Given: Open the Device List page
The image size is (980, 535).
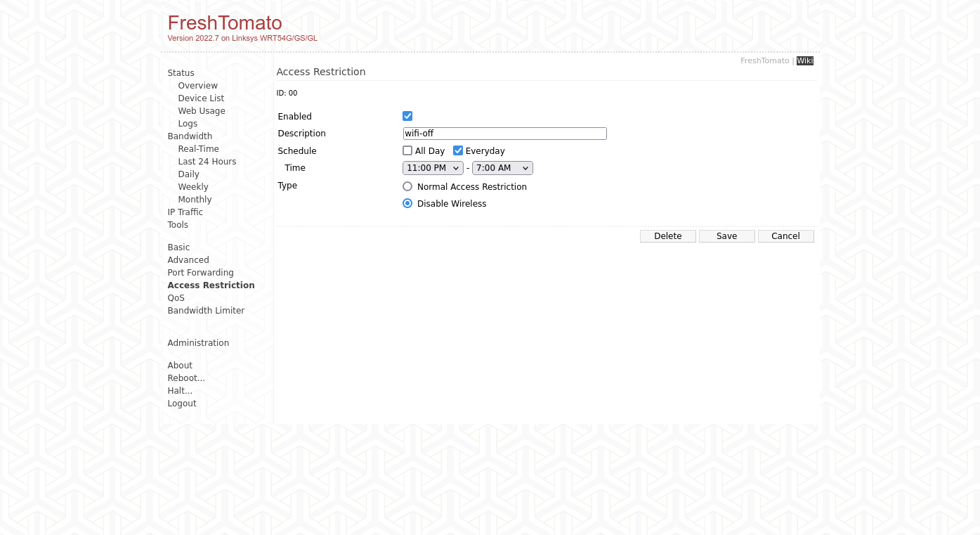Looking at the screenshot, I should tap(201, 98).
